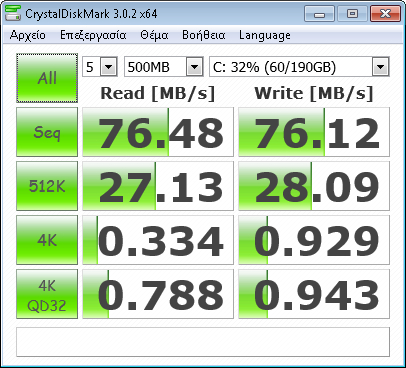Expand the drive selection dropdown C: 32%
The image size is (406, 368).
380,67
